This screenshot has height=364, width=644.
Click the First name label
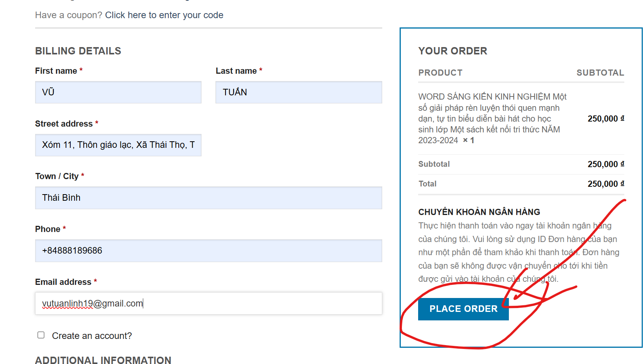coord(56,71)
